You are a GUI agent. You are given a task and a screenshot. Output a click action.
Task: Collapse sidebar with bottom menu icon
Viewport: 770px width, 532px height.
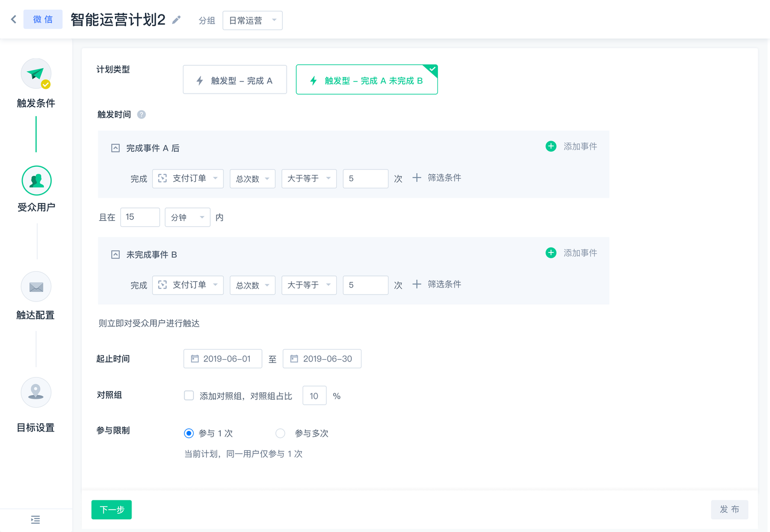pos(35,520)
